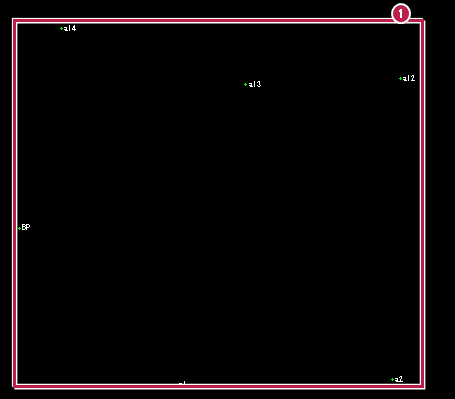Click the right edge of the red outline
Image resolution: width=455 pixels, height=399 pixels.
tap(422, 203)
